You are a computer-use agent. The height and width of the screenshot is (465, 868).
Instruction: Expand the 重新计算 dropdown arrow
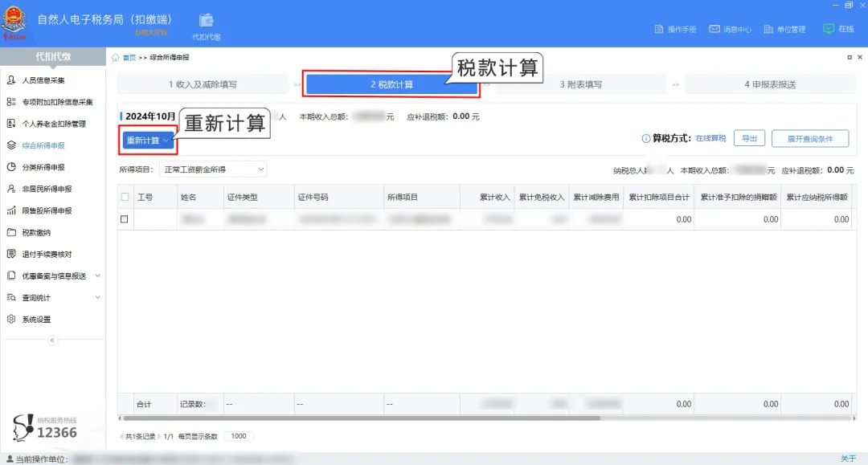click(166, 140)
